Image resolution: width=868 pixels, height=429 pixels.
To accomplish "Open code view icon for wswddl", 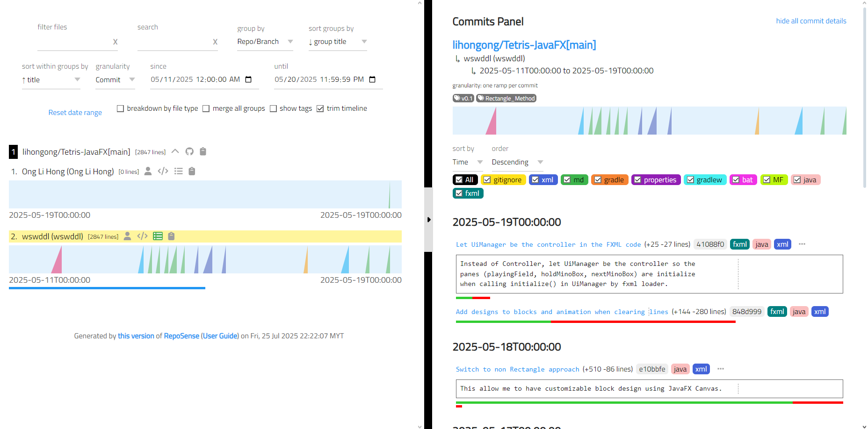I will pyautogui.click(x=143, y=236).
